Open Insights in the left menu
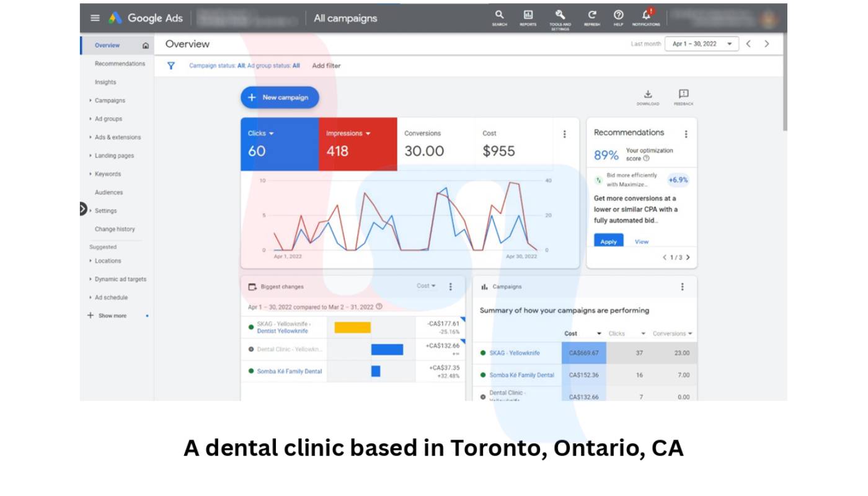 pyautogui.click(x=105, y=82)
